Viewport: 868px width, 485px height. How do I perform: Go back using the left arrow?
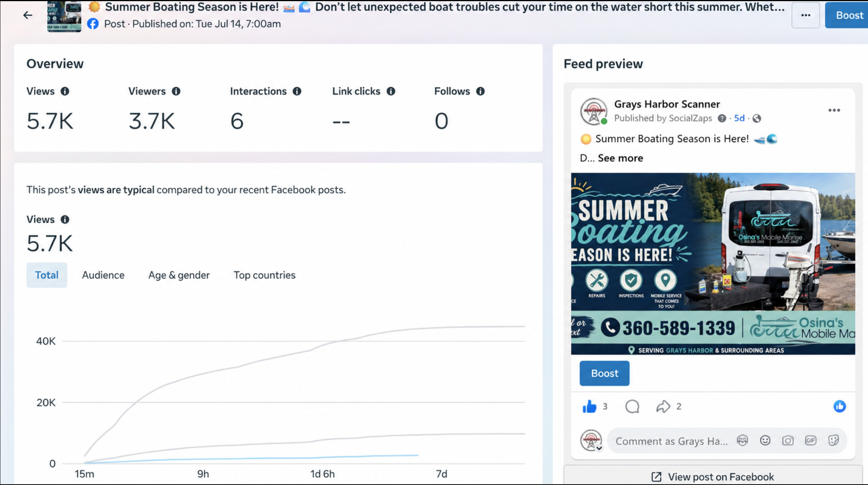[x=27, y=15]
